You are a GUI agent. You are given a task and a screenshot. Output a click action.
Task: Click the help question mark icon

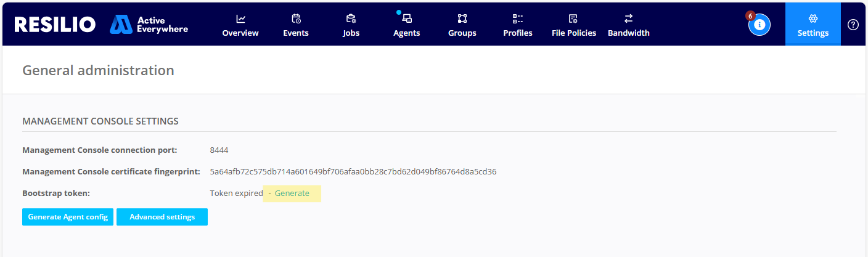coord(853,25)
